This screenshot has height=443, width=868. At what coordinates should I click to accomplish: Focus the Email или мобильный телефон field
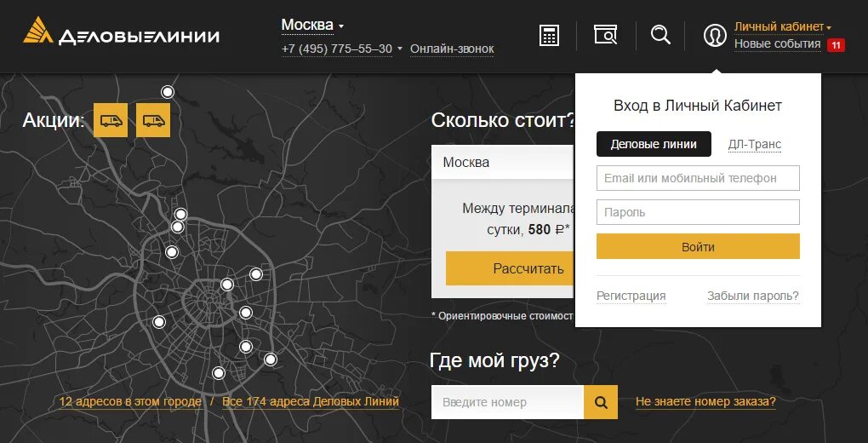point(698,178)
